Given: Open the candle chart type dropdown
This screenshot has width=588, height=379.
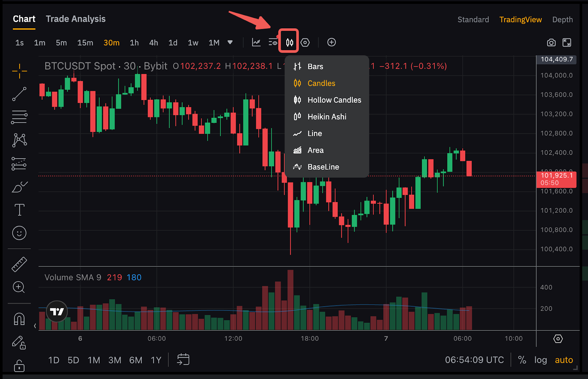Looking at the screenshot, I should (289, 43).
